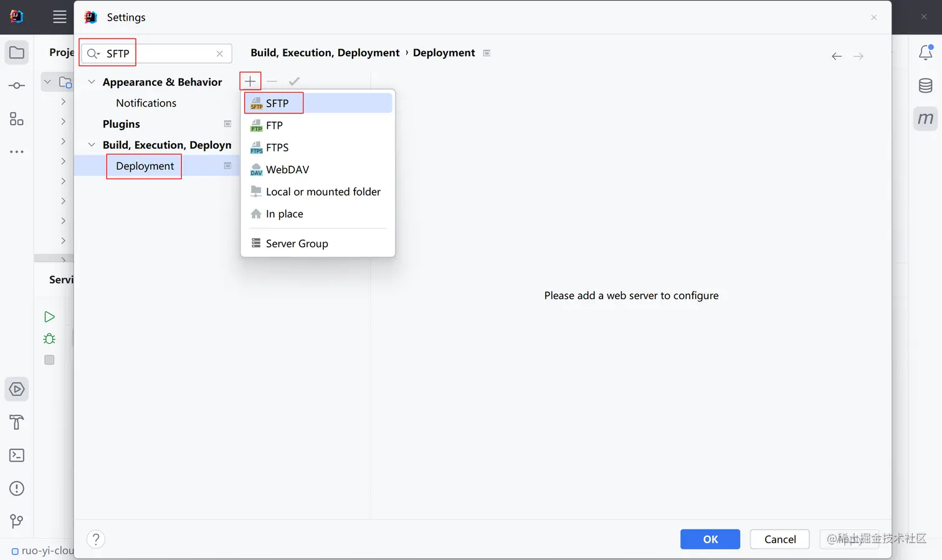Open the Build hammer tool window

[x=17, y=422]
